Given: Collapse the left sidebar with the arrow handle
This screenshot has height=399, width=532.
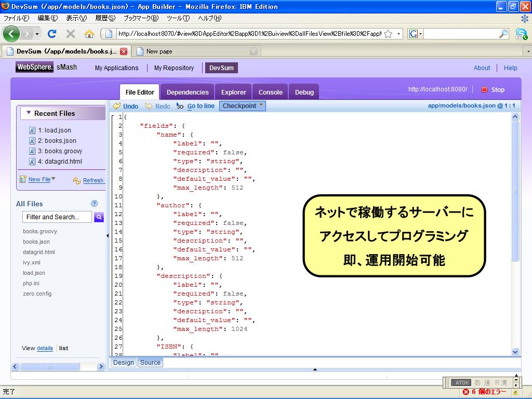Looking at the screenshot, I should tap(108, 235).
